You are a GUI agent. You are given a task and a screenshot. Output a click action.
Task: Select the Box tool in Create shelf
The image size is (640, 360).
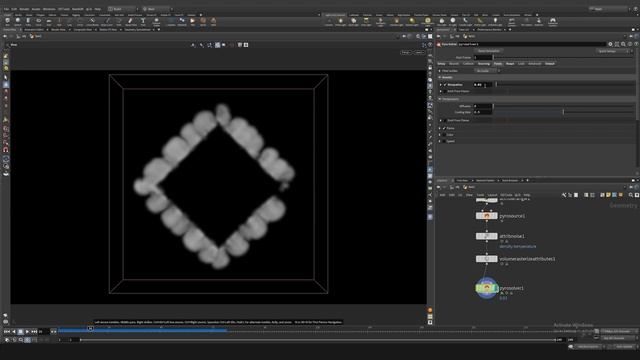click(7, 21)
